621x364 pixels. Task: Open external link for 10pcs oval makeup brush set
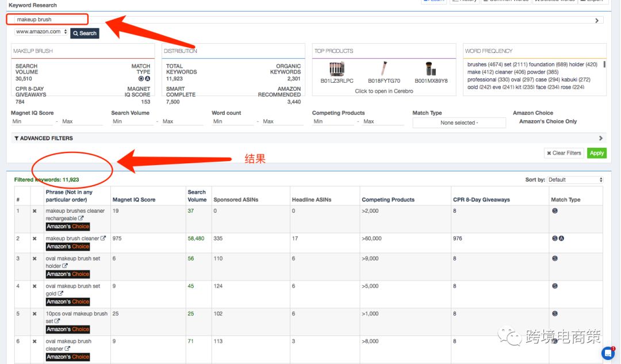pos(57,321)
